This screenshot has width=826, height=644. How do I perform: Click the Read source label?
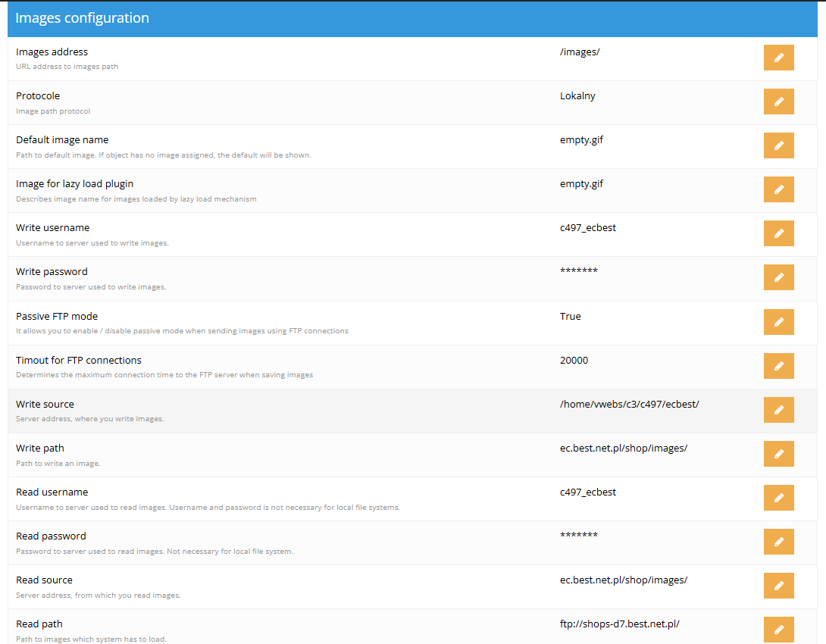pyautogui.click(x=44, y=580)
